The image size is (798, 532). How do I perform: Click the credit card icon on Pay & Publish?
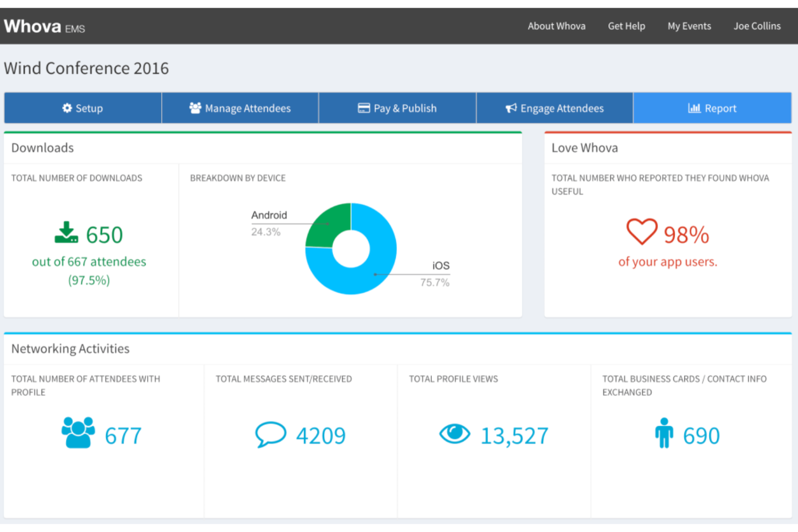click(364, 108)
